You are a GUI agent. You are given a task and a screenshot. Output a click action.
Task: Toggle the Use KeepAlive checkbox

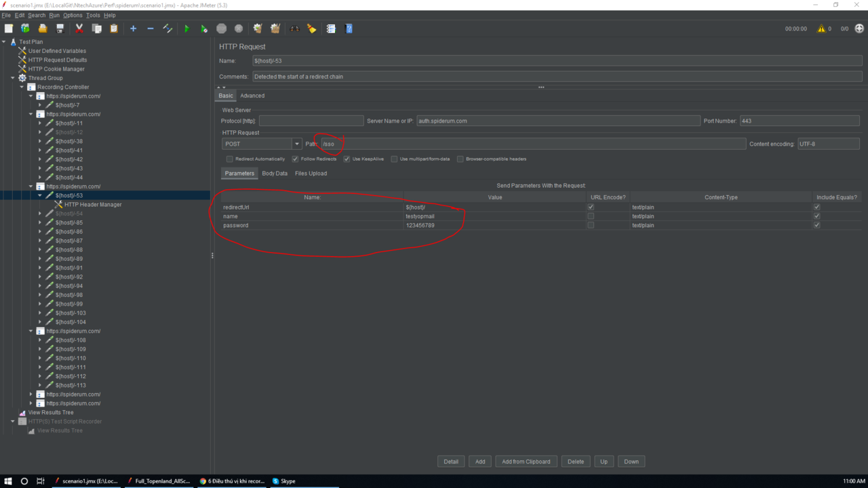[347, 159]
